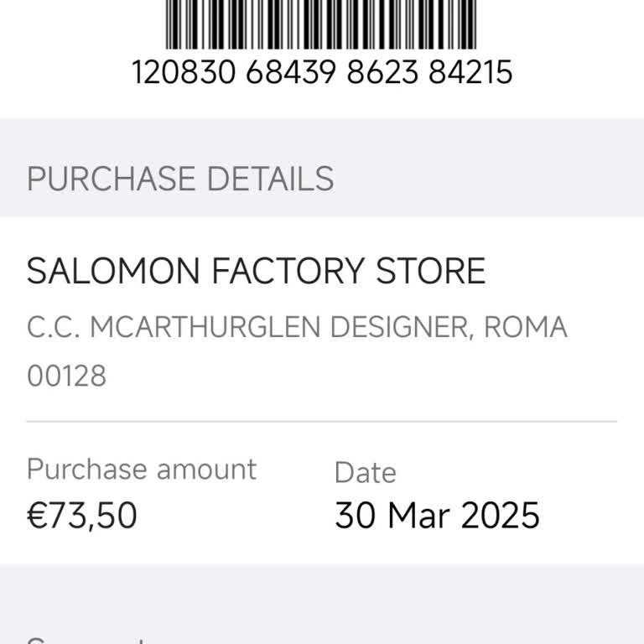Tap the Purchase amount label
This screenshot has height=644, width=644.
(x=142, y=469)
